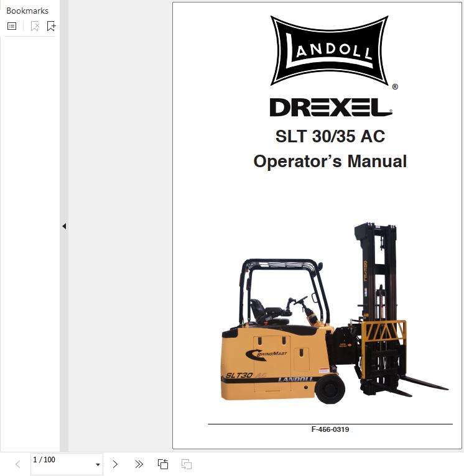Go to the next page arrow
Viewport: 464px width, 476px height.
[115, 464]
